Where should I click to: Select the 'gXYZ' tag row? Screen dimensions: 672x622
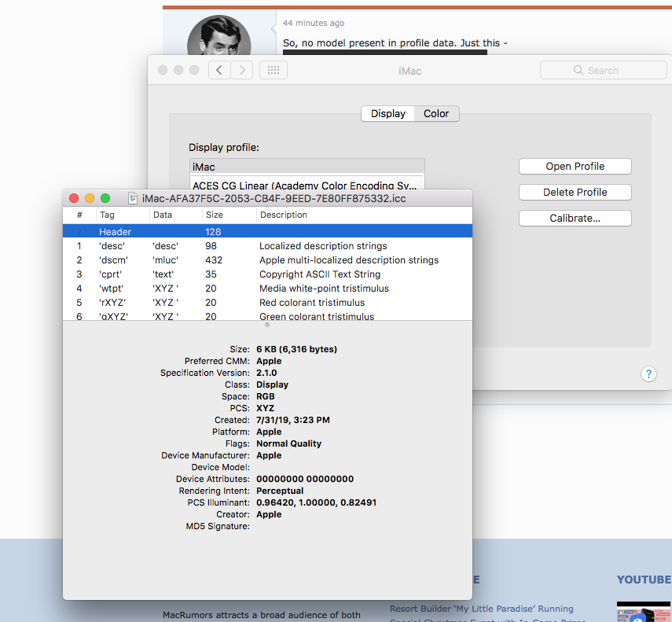click(x=267, y=315)
